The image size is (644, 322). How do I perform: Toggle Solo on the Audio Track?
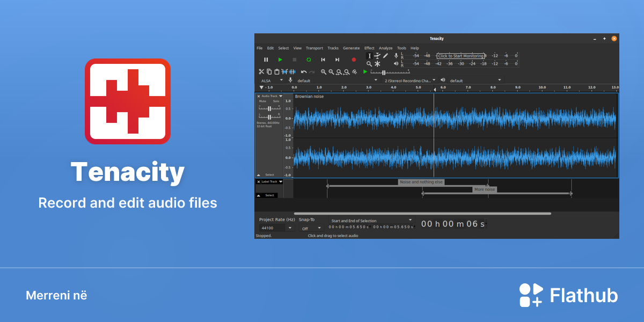coord(276,101)
